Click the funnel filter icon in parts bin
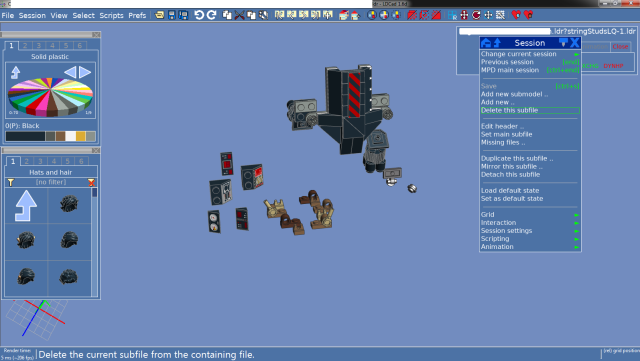Screen dimensions: 640x361 [11, 183]
